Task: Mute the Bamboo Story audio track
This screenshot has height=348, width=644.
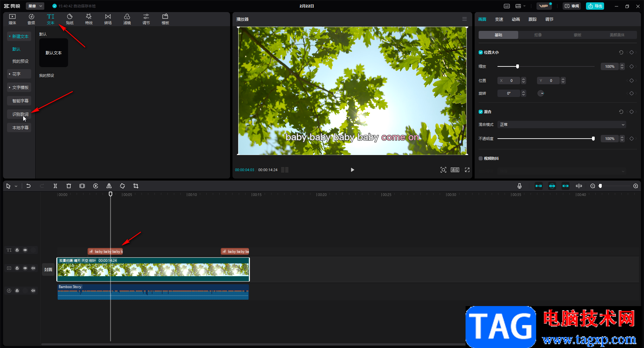Action: pos(33,291)
